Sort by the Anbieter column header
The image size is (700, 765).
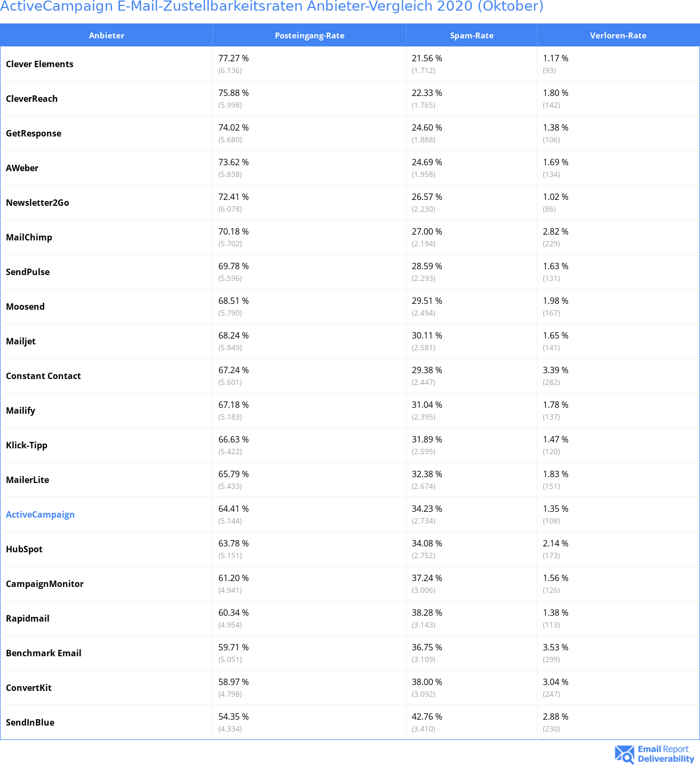tap(107, 36)
